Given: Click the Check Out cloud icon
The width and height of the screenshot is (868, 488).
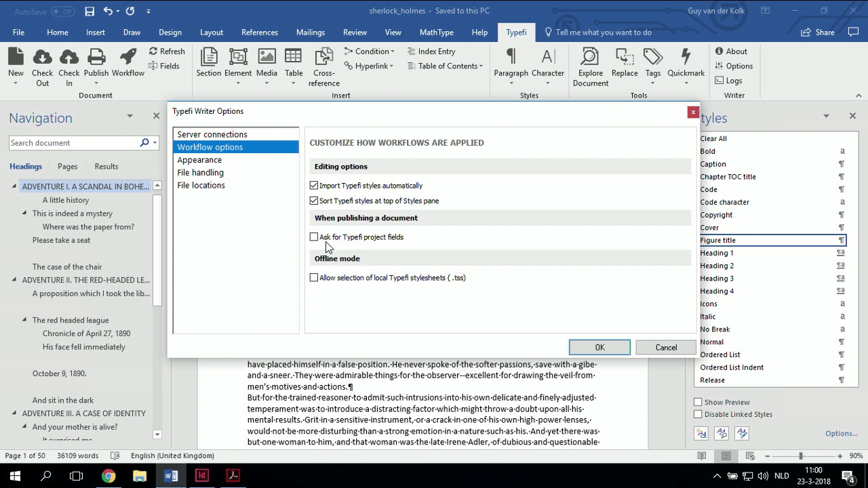Looking at the screenshot, I should point(42,57).
